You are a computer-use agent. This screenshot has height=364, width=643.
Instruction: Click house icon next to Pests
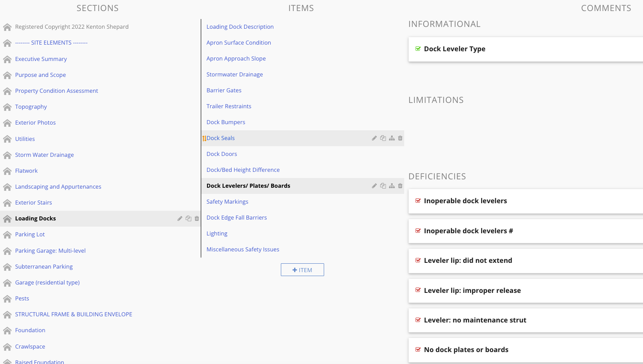tap(7, 299)
